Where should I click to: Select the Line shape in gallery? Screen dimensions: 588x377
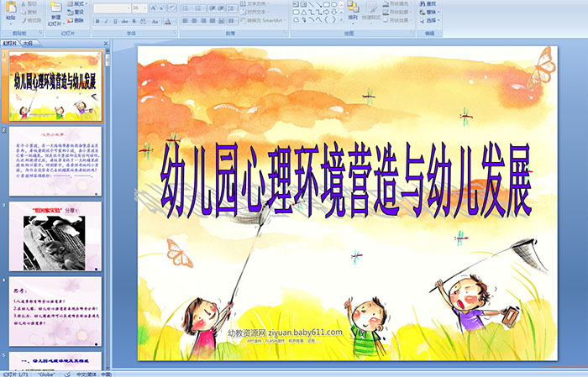click(312, 4)
